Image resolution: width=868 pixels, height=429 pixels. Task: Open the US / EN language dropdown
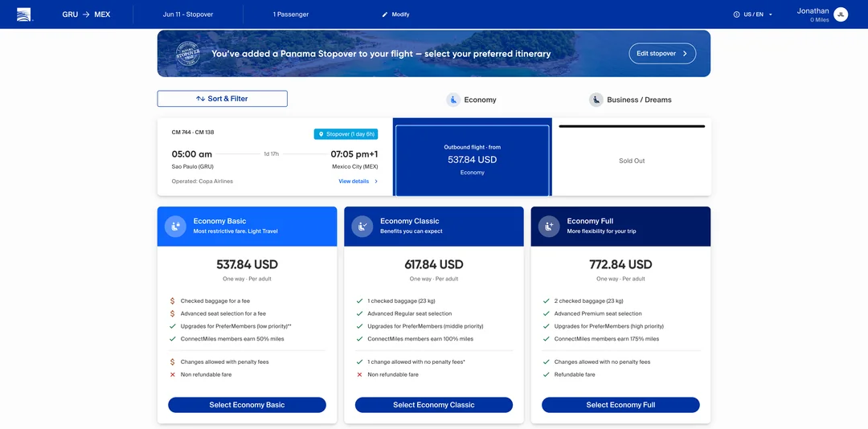(x=753, y=14)
